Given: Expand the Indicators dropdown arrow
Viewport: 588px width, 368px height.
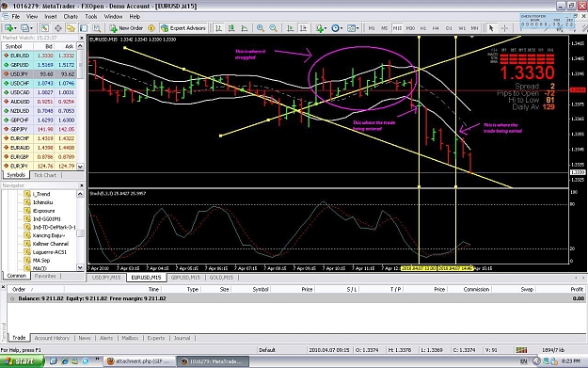Looking at the screenshot, I should pos(326,28).
